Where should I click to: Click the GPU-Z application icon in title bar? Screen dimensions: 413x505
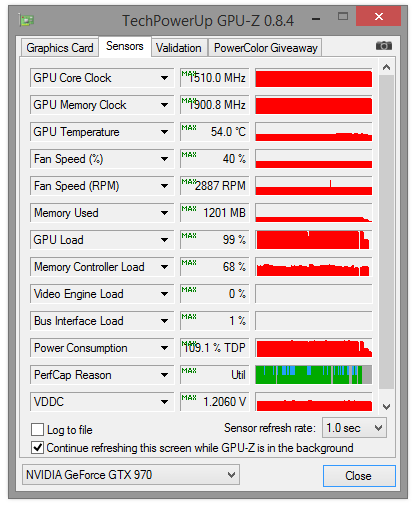click(x=26, y=21)
